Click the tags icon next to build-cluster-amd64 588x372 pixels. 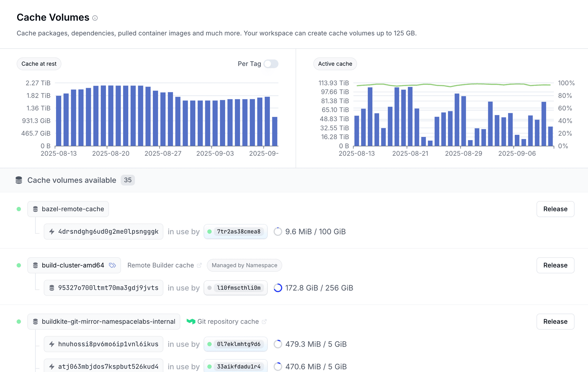(112, 265)
